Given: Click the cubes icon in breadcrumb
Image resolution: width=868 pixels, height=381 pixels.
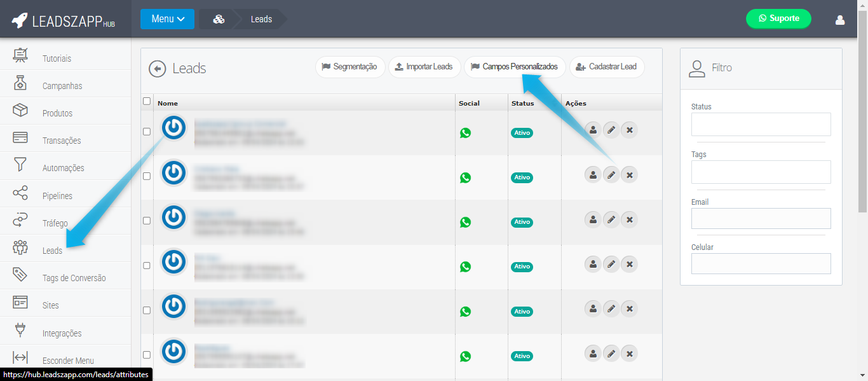Looking at the screenshot, I should pos(219,19).
